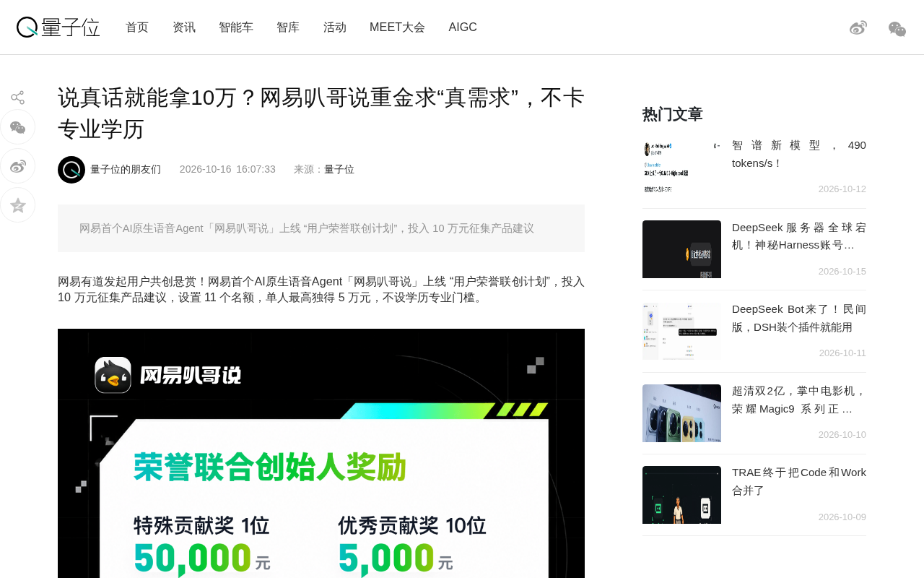Click the article title 说真话就能拿10万
The image size is (924, 578).
point(321,113)
